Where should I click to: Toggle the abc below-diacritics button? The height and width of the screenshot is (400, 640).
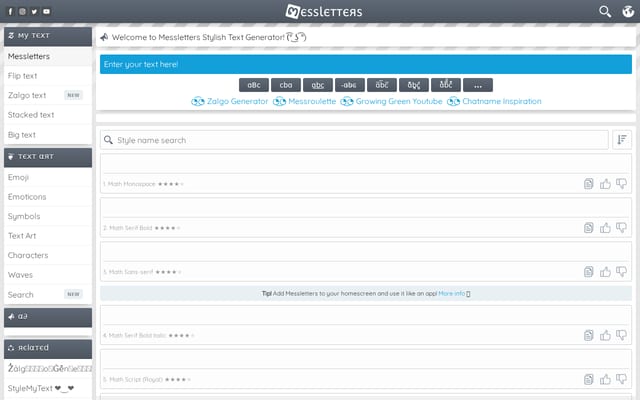(x=414, y=85)
